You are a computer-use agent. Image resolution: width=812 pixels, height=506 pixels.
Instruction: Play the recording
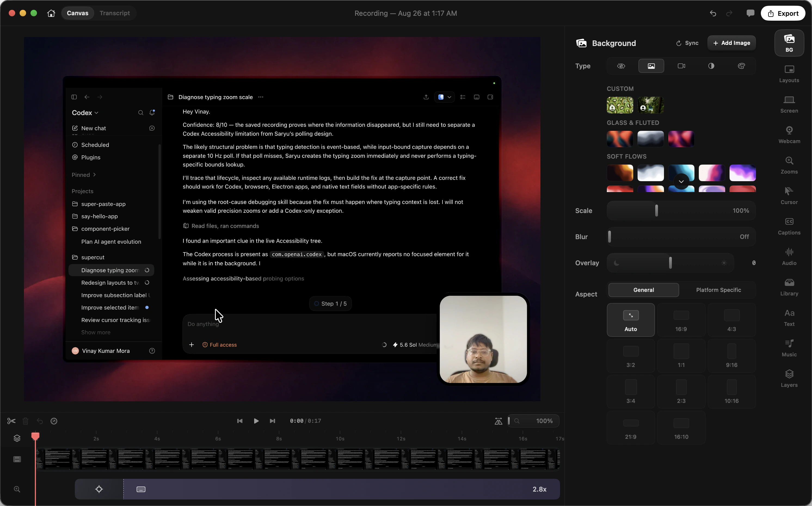(256, 421)
